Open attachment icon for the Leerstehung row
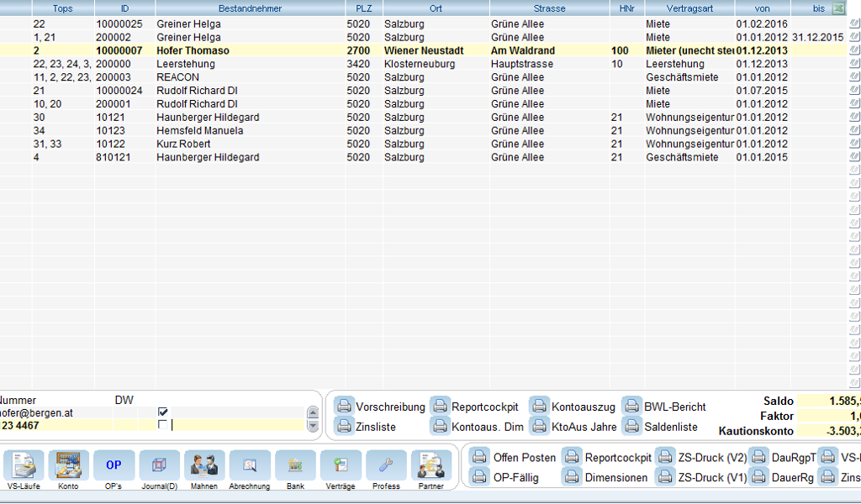 (x=854, y=64)
